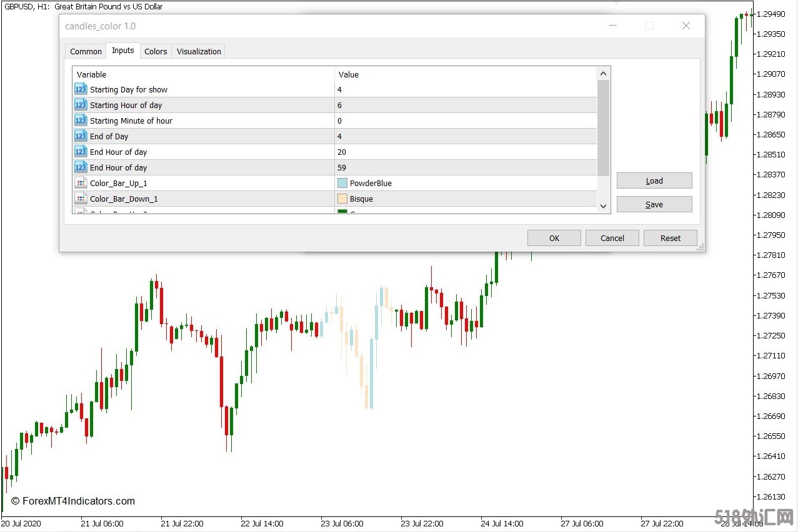Confirm settings with the OK button
The height and width of the screenshot is (532, 798).
coord(554,238)
